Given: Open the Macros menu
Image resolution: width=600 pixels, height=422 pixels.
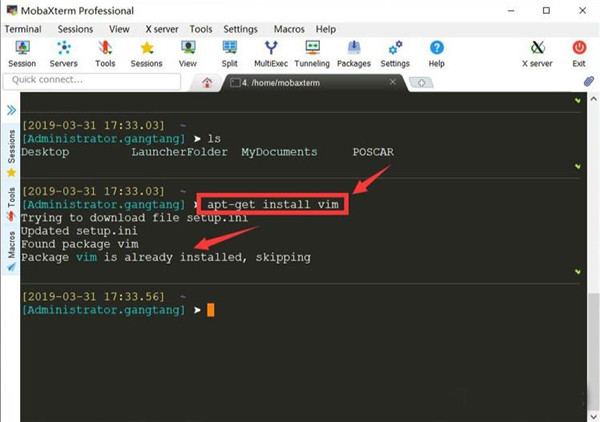Looking at the screenshot, I should 289,29.
